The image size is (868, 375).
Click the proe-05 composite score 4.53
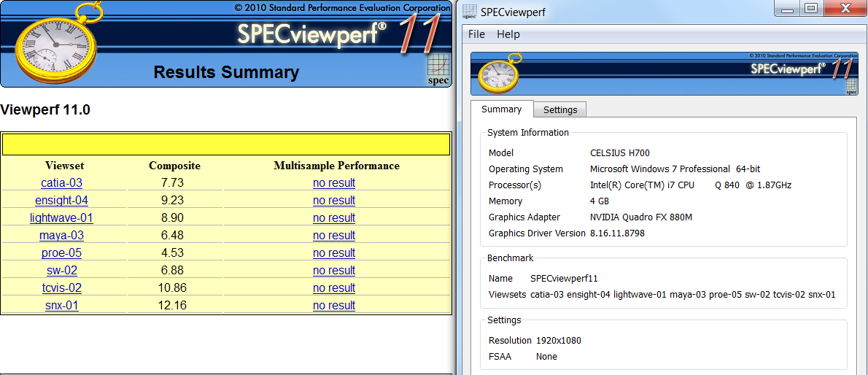pos(174,253)
